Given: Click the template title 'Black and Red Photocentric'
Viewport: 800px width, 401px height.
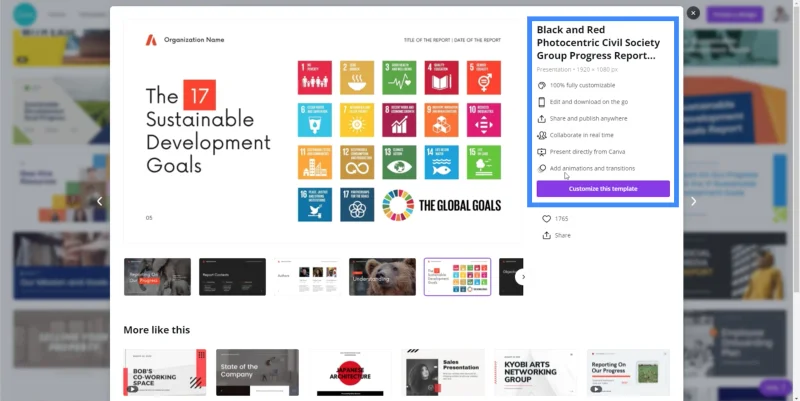Looking at the screenshot, I should (x=598, y=43).
